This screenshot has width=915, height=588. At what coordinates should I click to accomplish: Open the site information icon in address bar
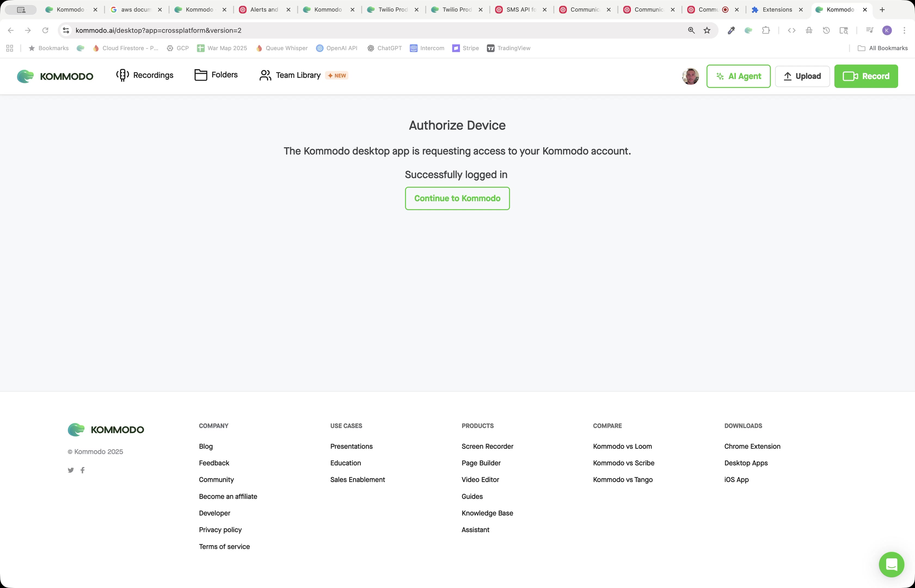66,30
